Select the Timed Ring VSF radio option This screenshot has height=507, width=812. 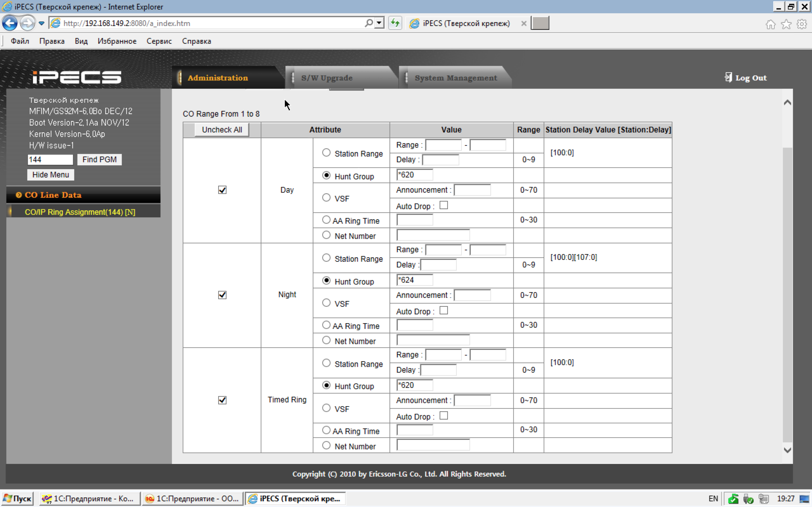click(326, 408)
